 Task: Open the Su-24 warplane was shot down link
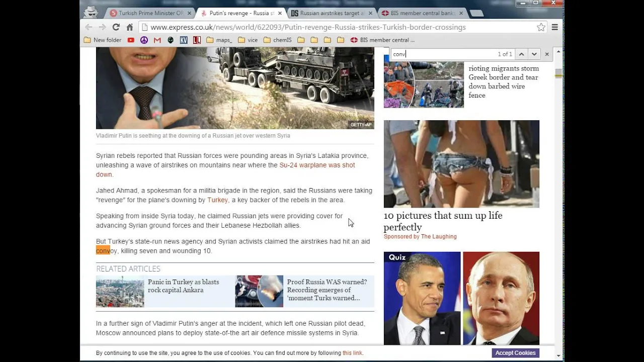(x=225, y=169)
